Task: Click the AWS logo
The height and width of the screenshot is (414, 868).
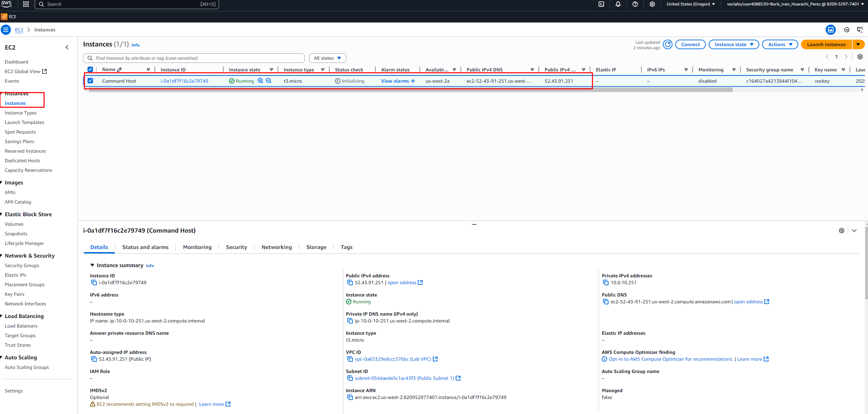Action: point(6,4)
